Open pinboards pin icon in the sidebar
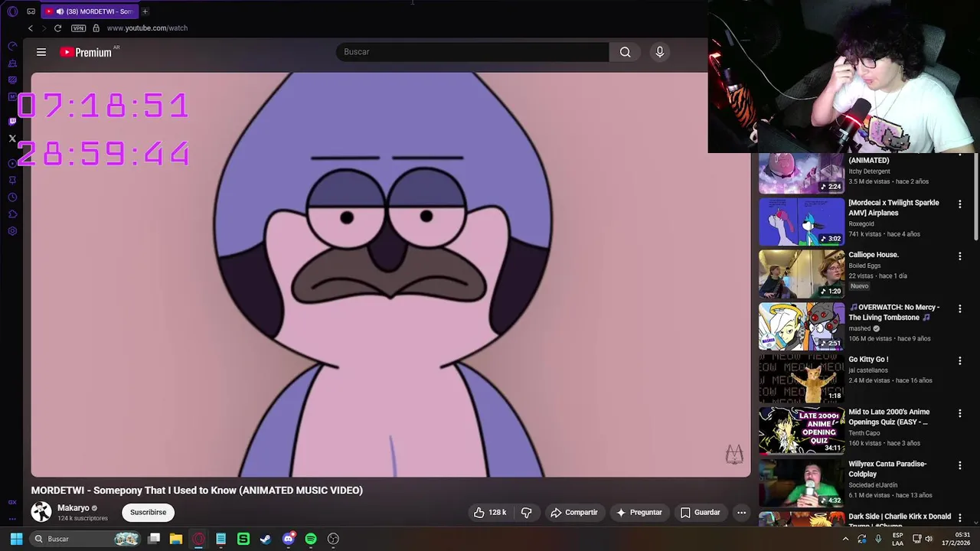The height and width of the screenshot is (551, 980). pyautogui.click(x=12, y=181)
